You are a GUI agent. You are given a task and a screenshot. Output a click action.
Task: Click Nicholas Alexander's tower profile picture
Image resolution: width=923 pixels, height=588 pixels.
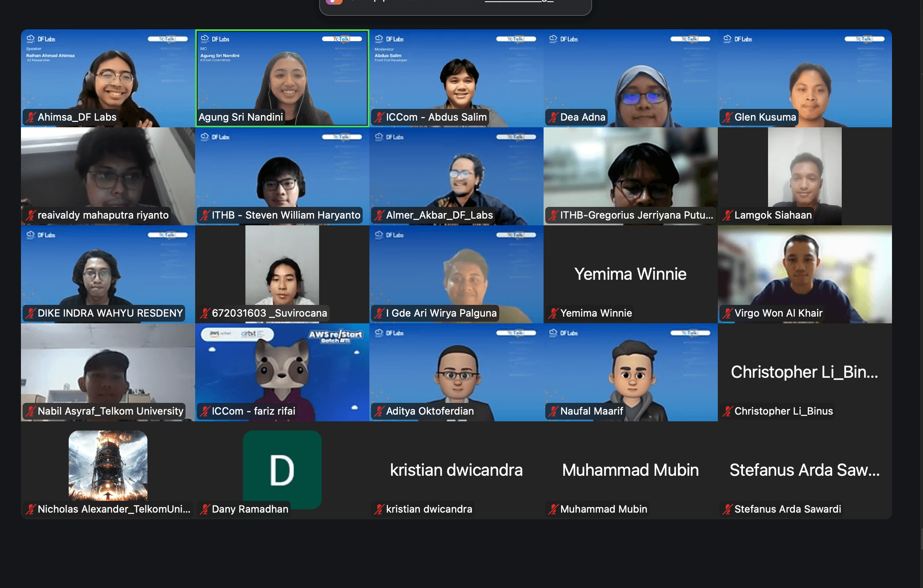click(108, 466)
